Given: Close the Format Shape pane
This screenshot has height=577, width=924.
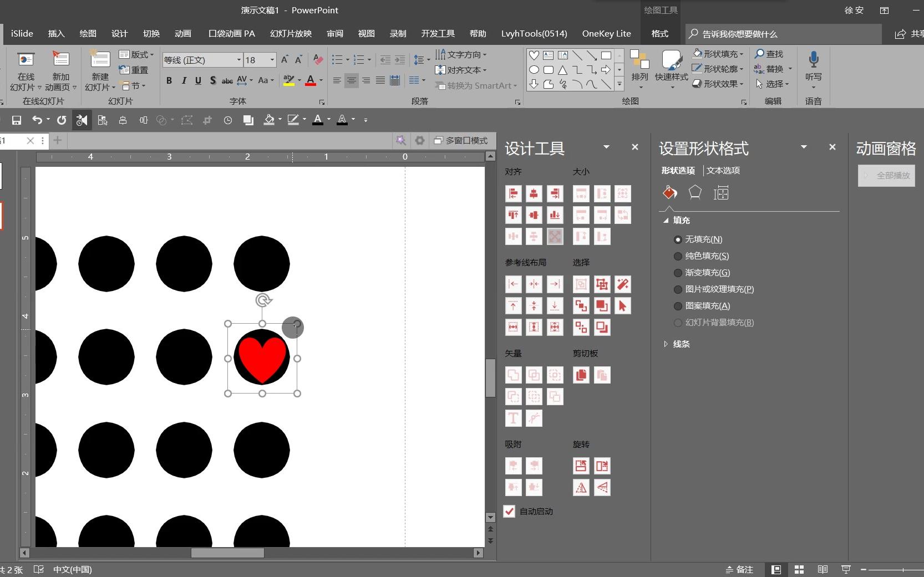Looking at the screenshot, I should [x=832, y=147].
